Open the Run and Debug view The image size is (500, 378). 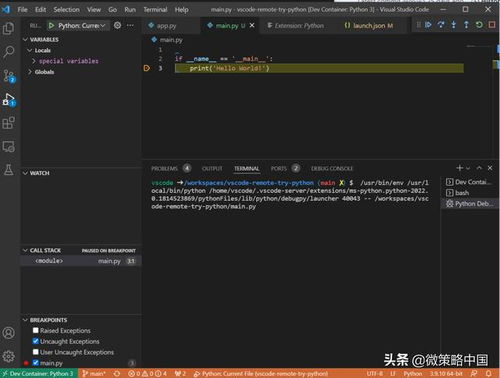point(9,100)
